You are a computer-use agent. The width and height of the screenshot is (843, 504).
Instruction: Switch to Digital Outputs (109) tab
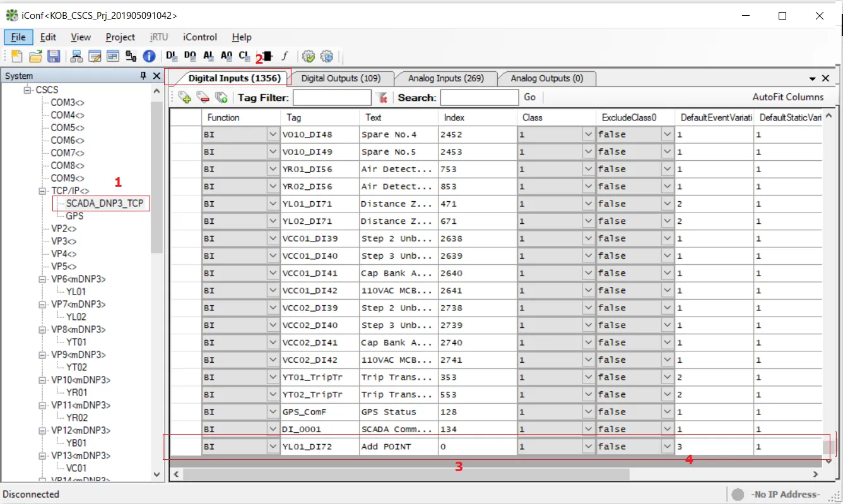coord(341,78)
